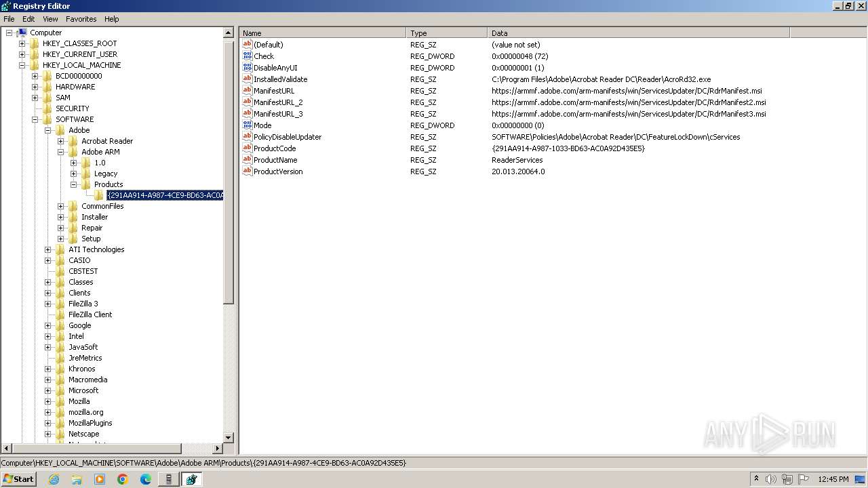Viewport: 868px width, 488px height.
Task: Sort by the Type column header
Action: [447, 33]
